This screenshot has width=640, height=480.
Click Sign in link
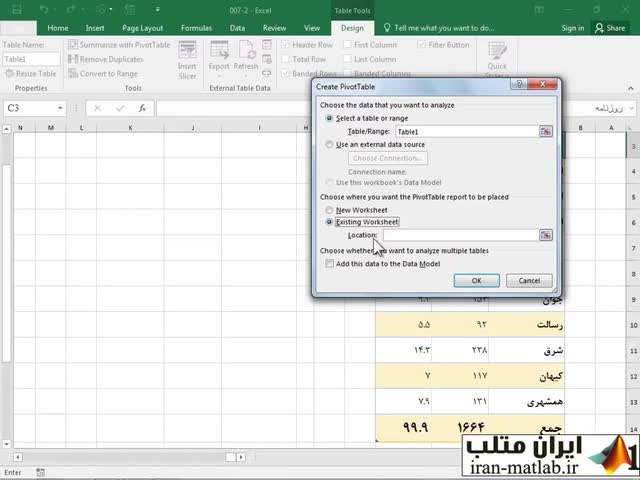[572, 28]
